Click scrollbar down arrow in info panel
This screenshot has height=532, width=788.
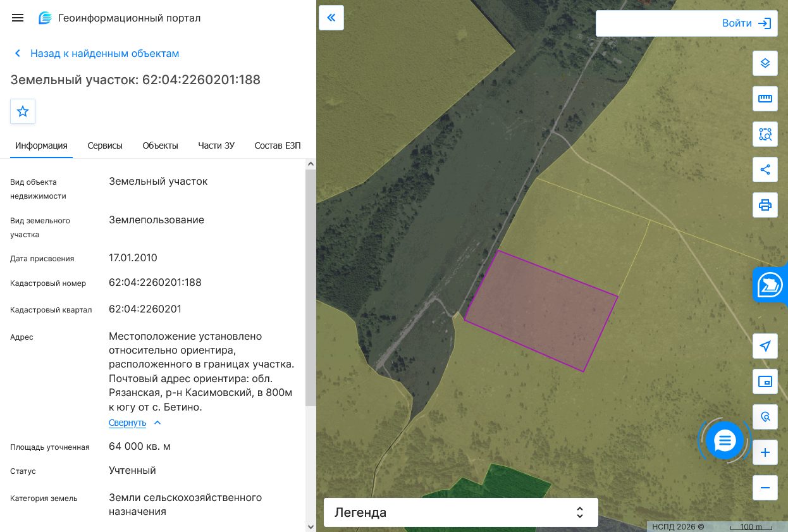tap(311, 526)
